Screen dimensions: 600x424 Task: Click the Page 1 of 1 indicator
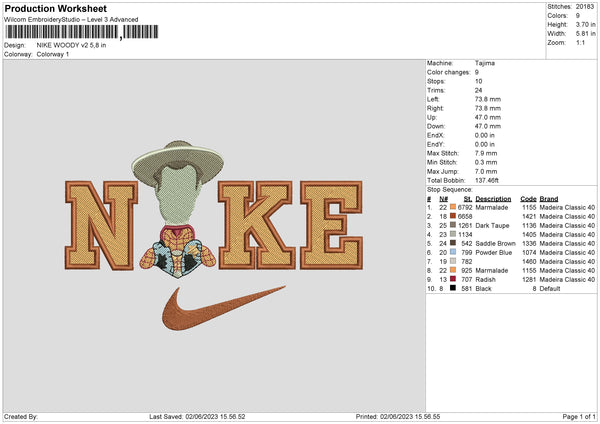tap(579, 416)
